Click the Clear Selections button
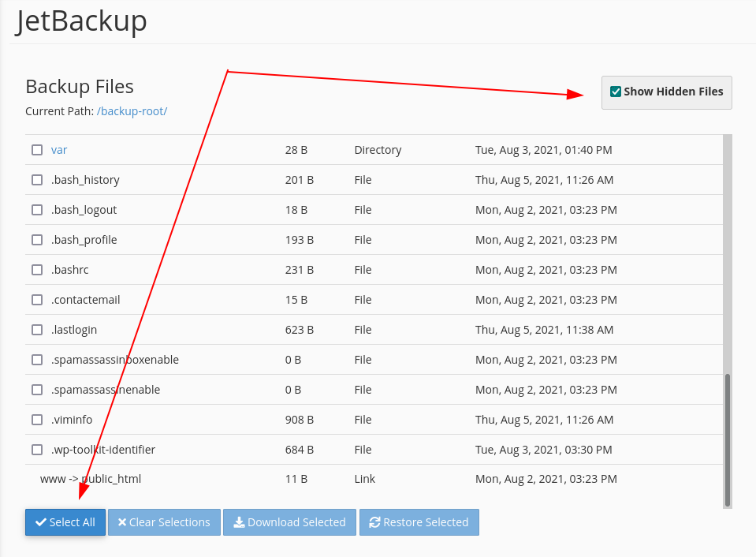This screenshot has width=756, height=557. coord(164,522)
